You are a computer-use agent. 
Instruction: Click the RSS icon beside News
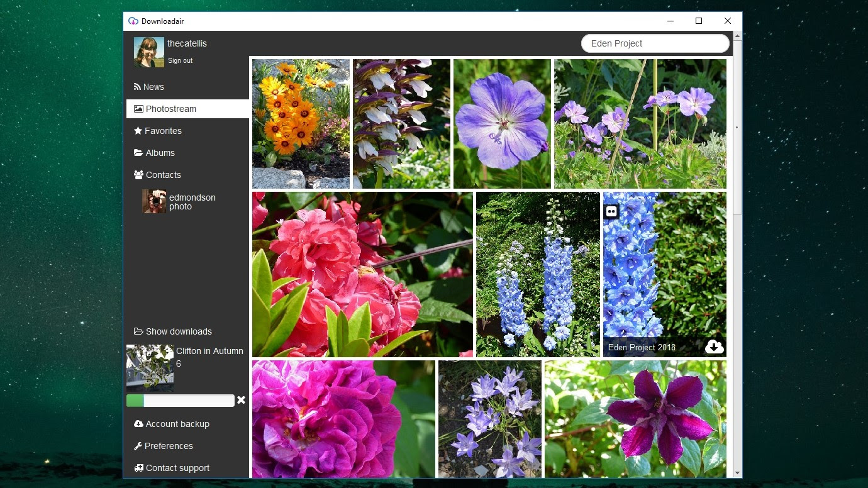[x=137, y=87]
